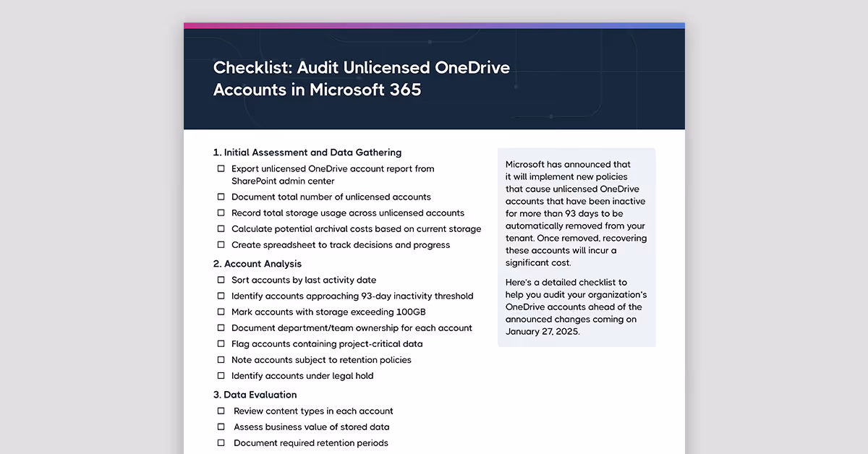Image resolution: width=868 pixels, height=454 pixels.
Task: Tick "Assess business value of stored data"
Action: tap(221, 427)
